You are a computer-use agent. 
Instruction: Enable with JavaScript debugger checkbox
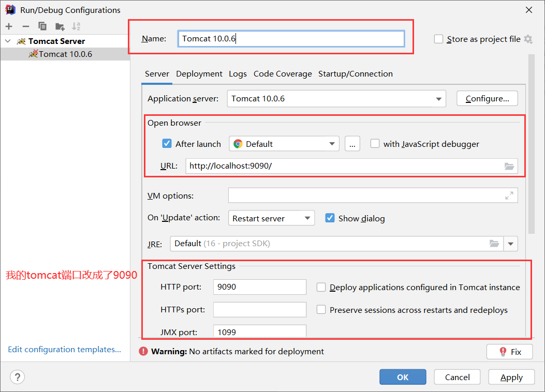(375, 143)
